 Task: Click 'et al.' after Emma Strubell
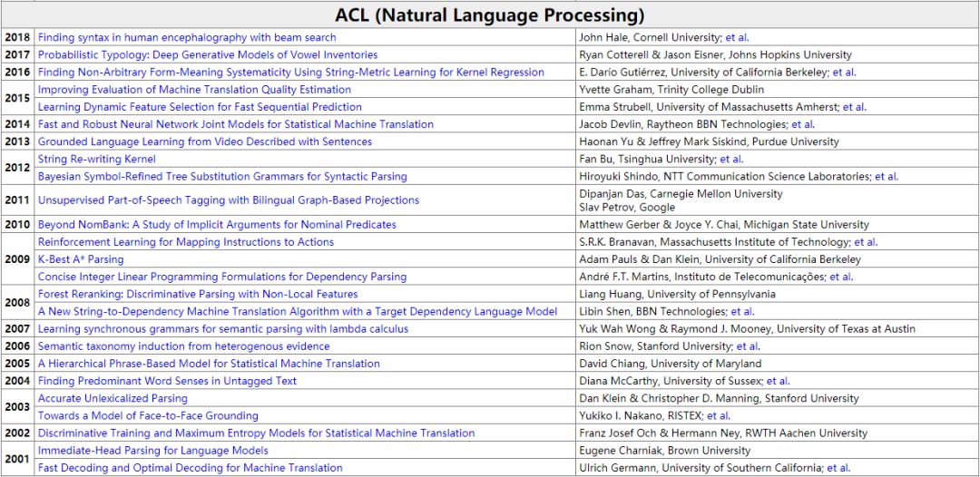(855, 107)
